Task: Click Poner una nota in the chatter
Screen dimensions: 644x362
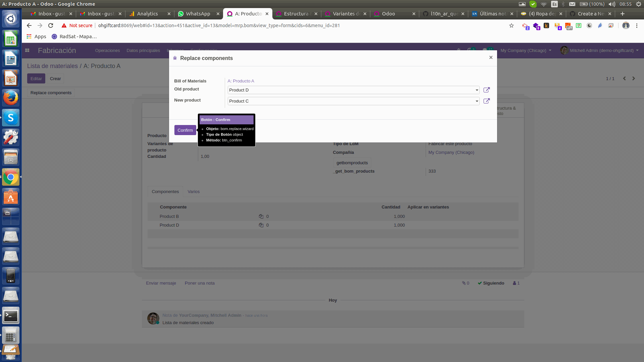Action: [x=200, y=283]
